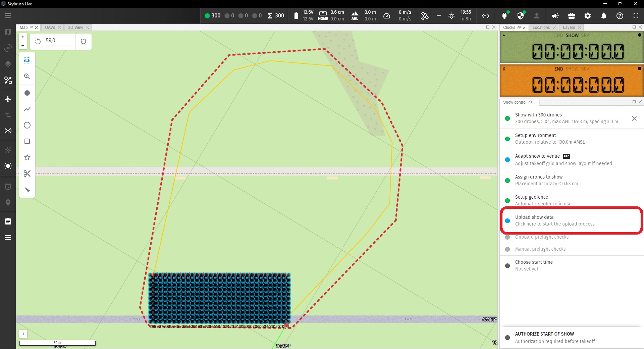
Task: Switch to the 3D View tab
Action: pos(75,28)
